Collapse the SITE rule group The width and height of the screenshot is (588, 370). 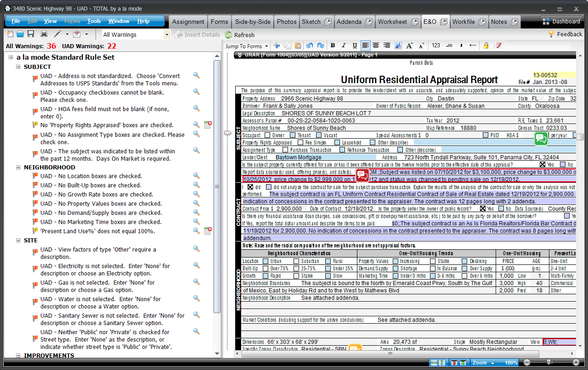coord(18,241)
